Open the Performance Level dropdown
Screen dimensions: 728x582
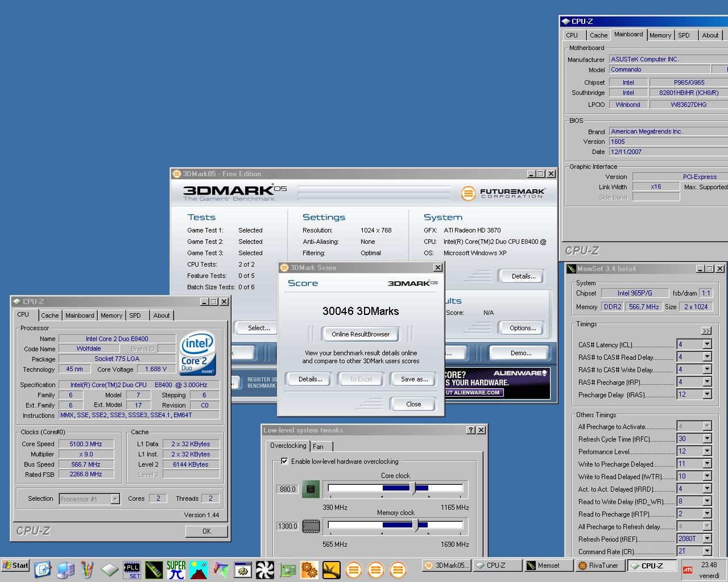[x=707, y=451]
